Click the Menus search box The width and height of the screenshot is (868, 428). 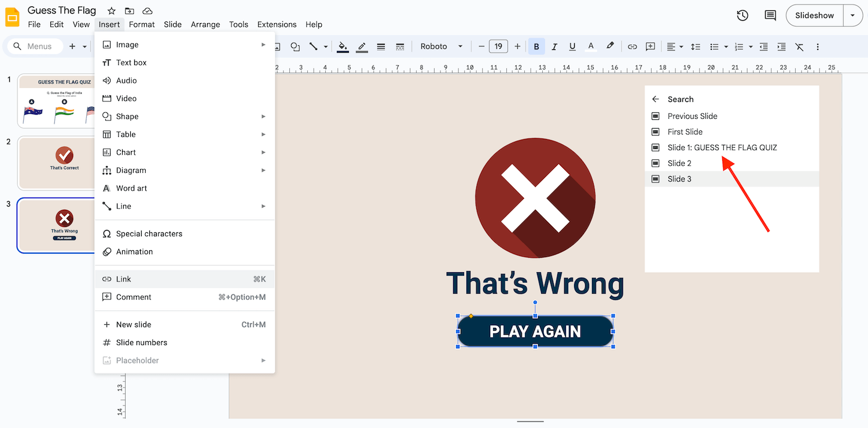35,46
